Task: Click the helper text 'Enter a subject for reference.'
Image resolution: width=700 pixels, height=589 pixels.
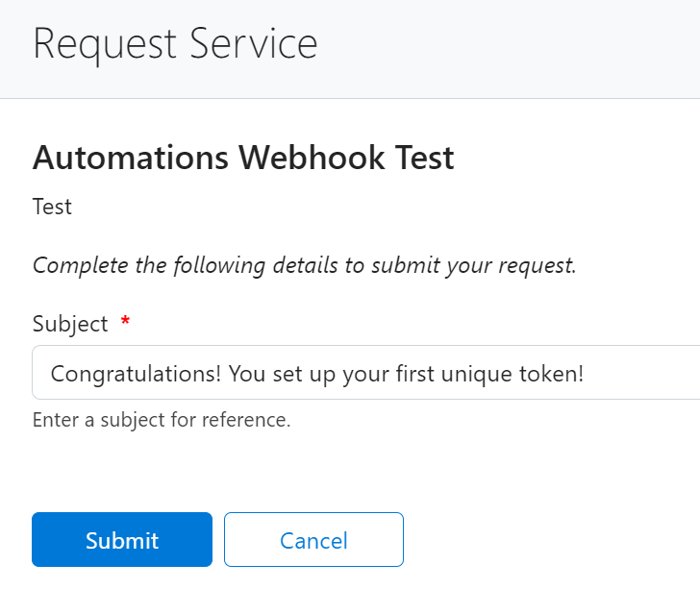Action: pyautogui.click(x=162, y=420)
